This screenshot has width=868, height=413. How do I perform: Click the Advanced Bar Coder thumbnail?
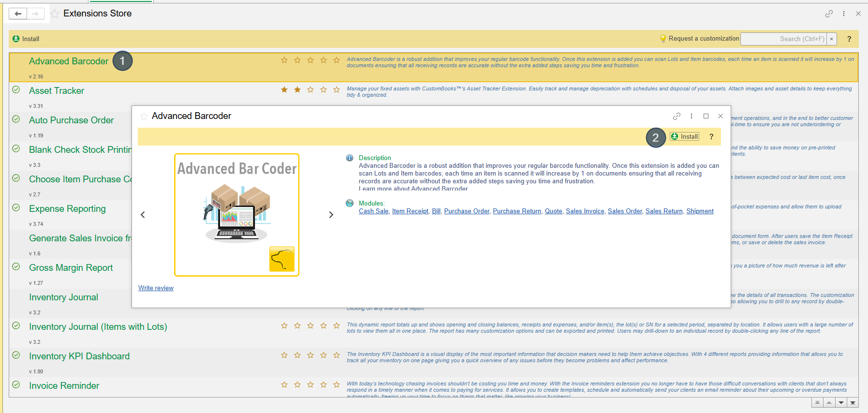click(x=236, y=215)
